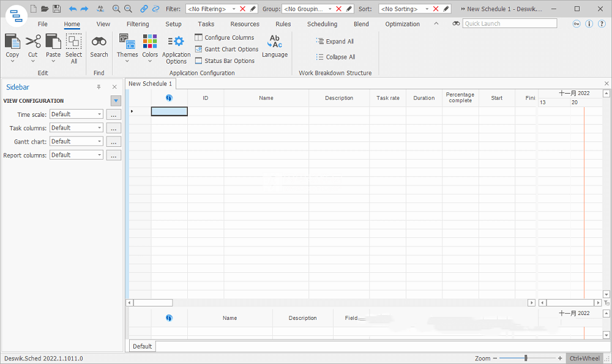Switch to the Tasks ribbon tab
This screenshot has height=364, width=612.
pos(206,24)
